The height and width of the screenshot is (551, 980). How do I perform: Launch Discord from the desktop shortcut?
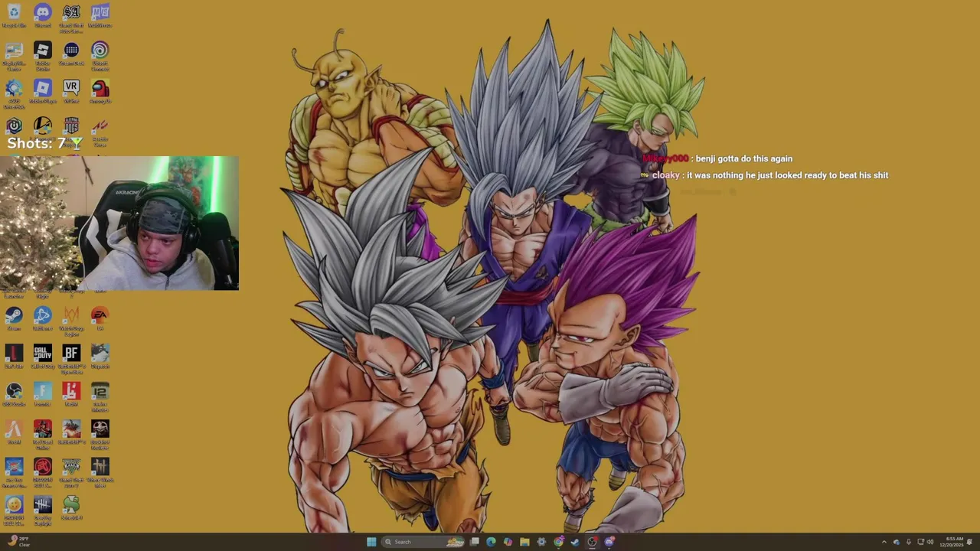(x=43, y=15)
